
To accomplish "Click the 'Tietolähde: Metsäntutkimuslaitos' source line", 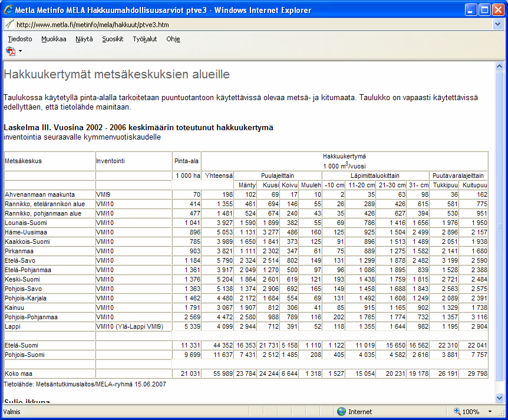I will tap(85, 385).
